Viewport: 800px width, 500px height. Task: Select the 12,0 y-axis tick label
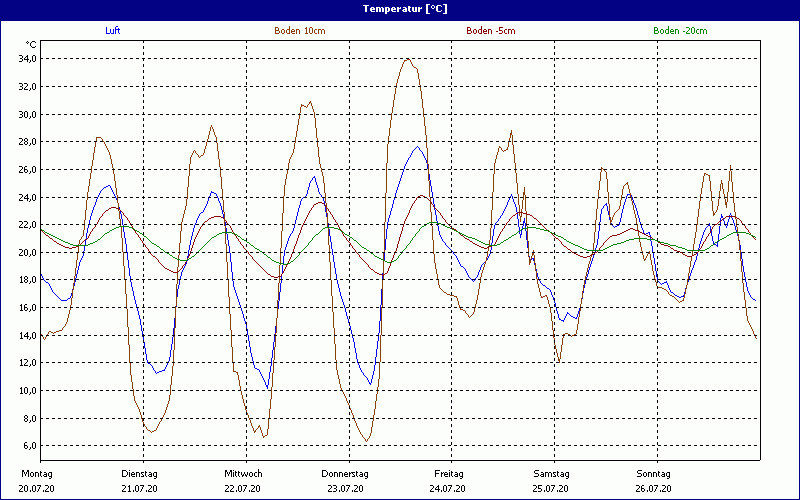pyautogui.click(x=27, y=363)
